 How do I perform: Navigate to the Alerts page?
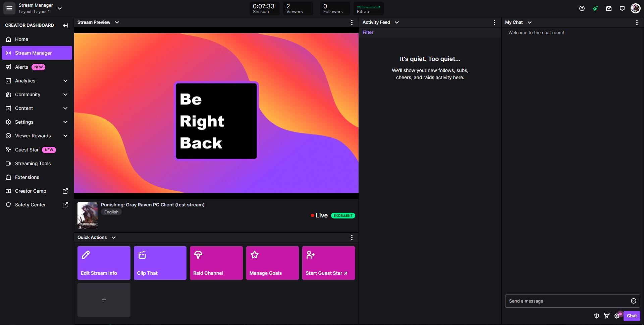pos(21,67)
